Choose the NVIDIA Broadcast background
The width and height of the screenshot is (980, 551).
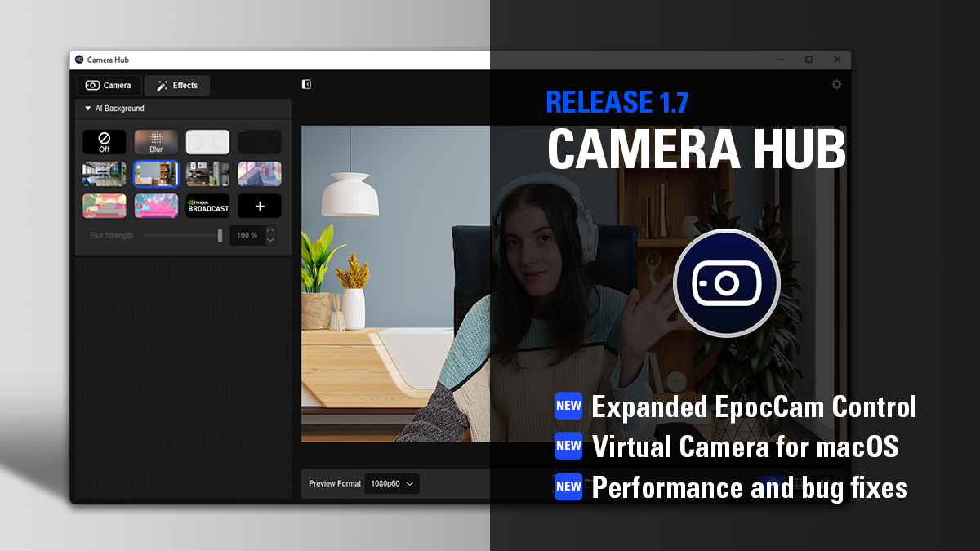(x=208, y=206)
